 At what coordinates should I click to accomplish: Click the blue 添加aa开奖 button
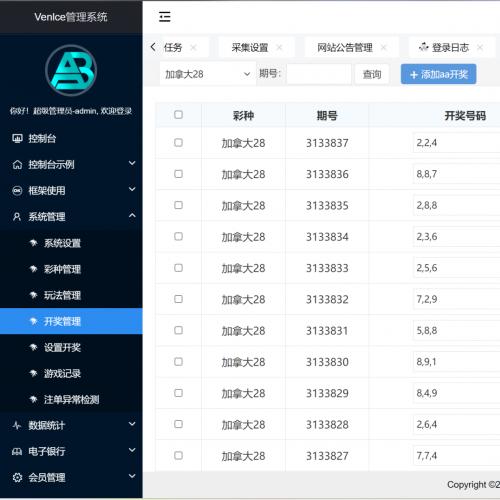438,74
